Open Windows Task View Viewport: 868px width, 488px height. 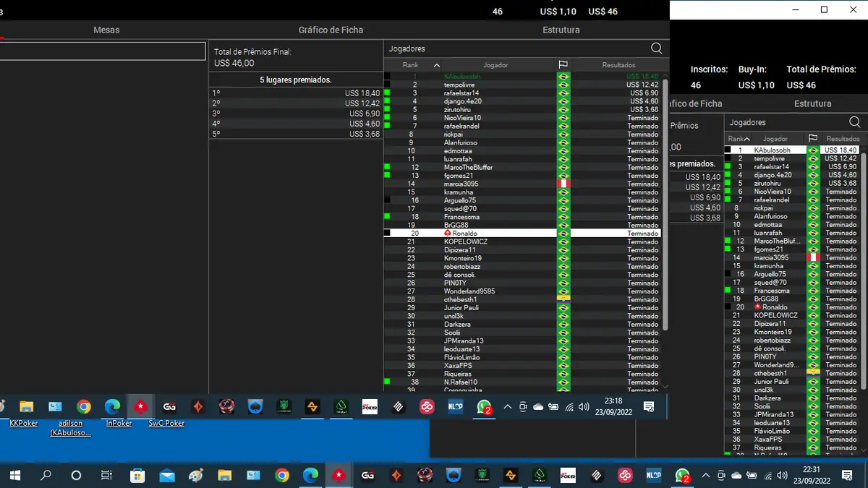coord(106,476)
